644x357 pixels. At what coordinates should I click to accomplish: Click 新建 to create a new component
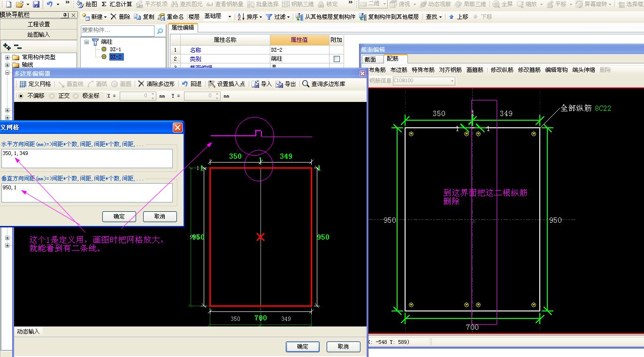click(94, 16)
